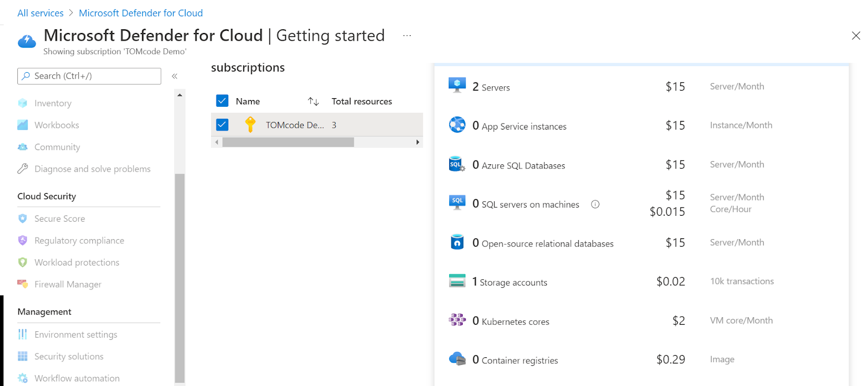Screen dimensions: 868x386
Task: Click the Container registries cloud icon
Action: pyautogui.click(x=457, y=359)
